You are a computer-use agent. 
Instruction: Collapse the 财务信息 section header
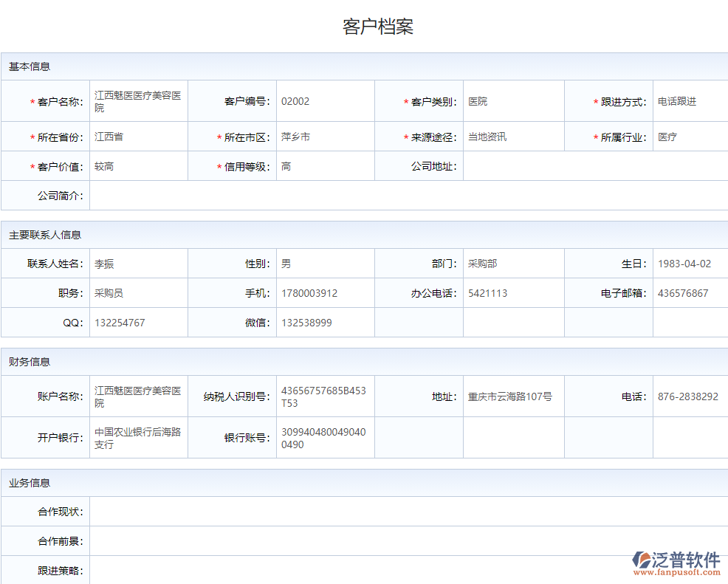30,362
